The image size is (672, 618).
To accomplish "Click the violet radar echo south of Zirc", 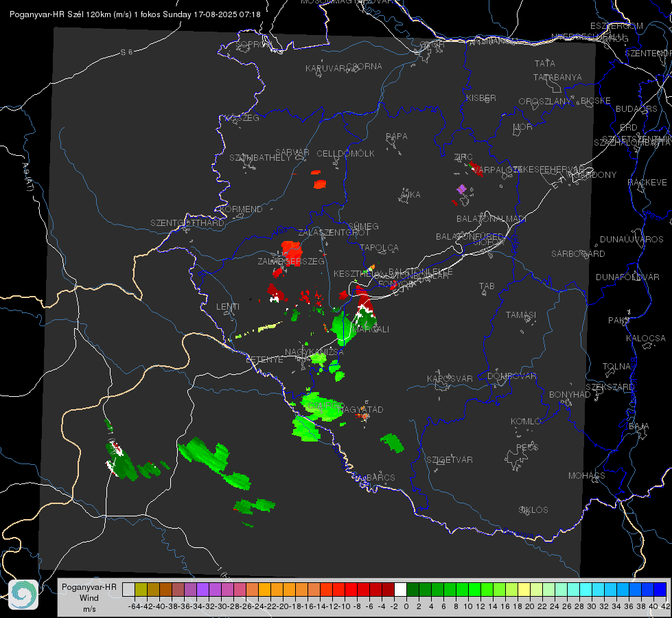I will (x=461, y=189).
